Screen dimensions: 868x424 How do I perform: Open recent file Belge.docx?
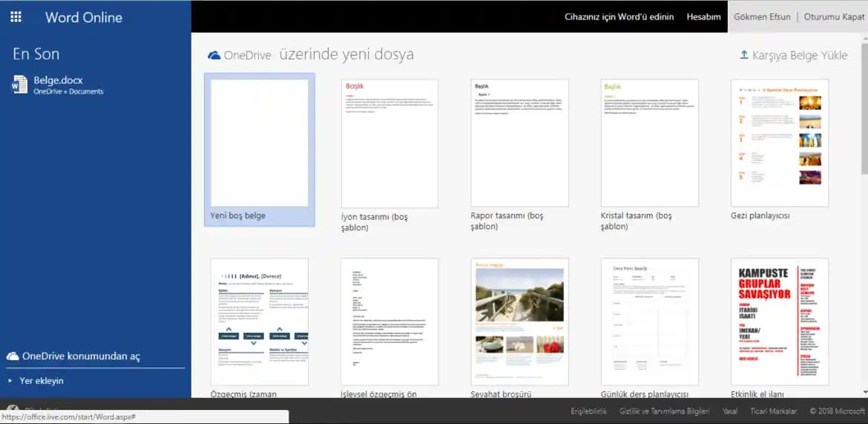coord(58,80)
